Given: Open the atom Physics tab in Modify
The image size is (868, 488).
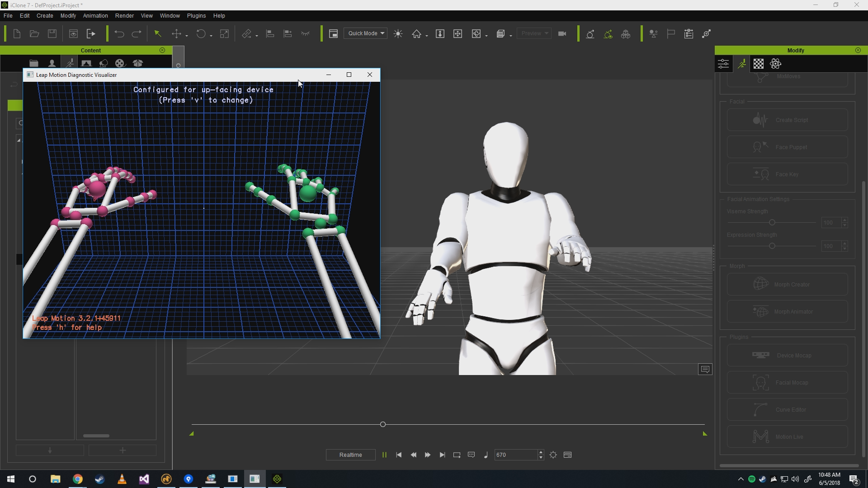Looking at the screenshot, I should (776, 64).
